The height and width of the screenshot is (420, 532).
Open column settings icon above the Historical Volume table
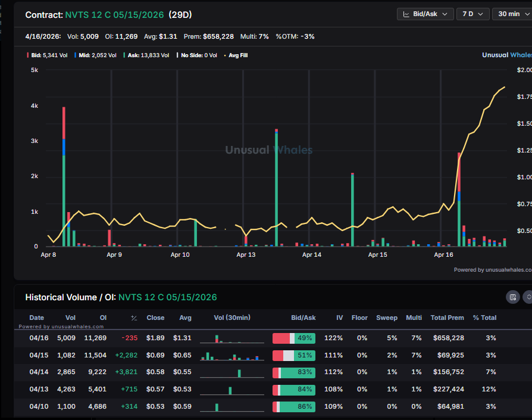(x=513, y=297)
